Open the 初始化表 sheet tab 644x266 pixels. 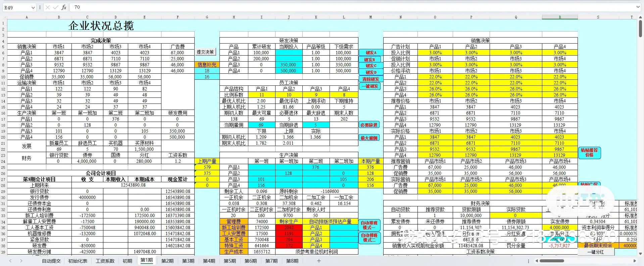pos(78,261)
